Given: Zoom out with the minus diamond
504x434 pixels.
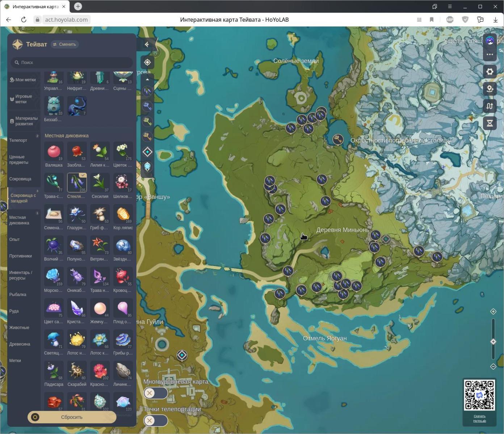Looking at the screenshot, I should click(493, 366).
